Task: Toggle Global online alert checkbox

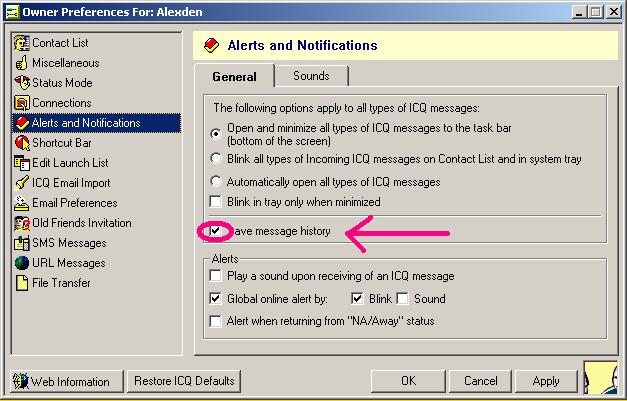Action: click(x=216, y=298)
